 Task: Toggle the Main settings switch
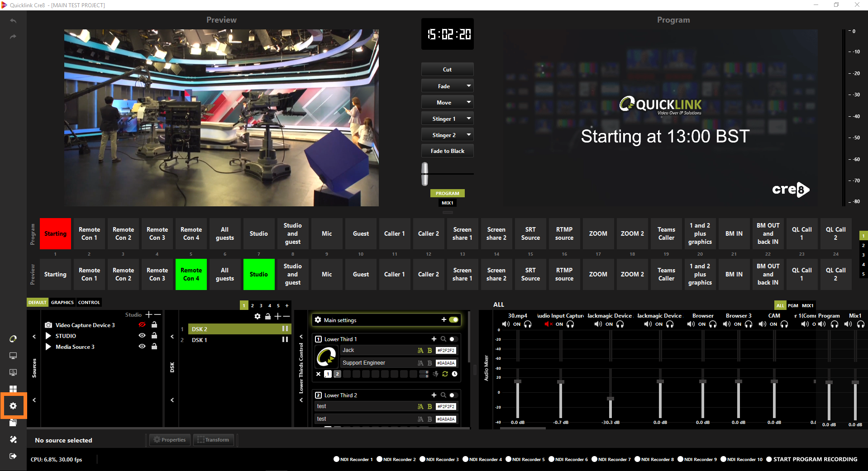(454, 320)
